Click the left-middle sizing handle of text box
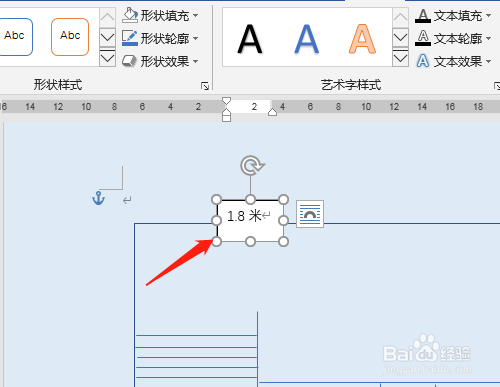Viewport: 500px width, 387px height. pyautogui.click(x=217, y=220)
